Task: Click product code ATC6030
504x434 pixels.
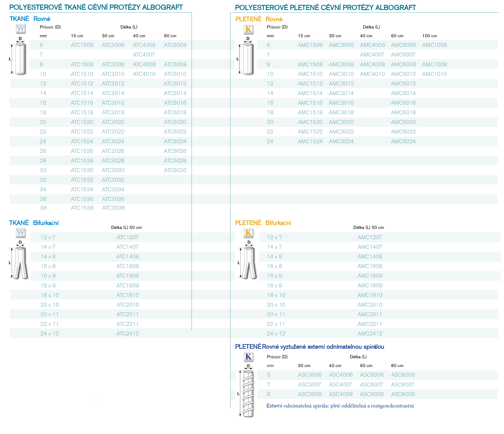Action: (175, 170)
